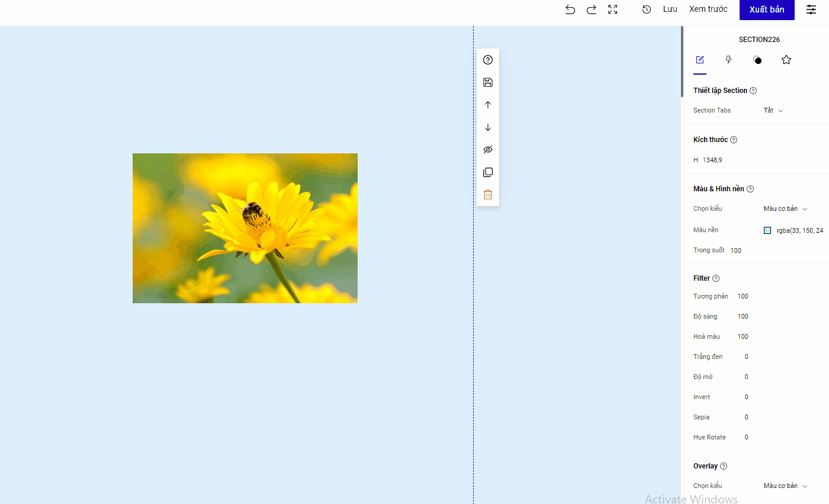Click the Xuất bản publish button
829x504 pixels.
(767, 9)
